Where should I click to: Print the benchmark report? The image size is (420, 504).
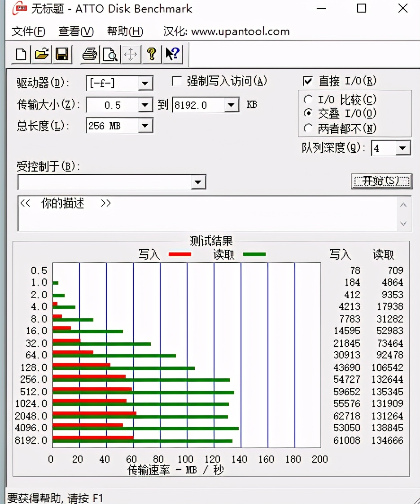(x=89, y=54)
